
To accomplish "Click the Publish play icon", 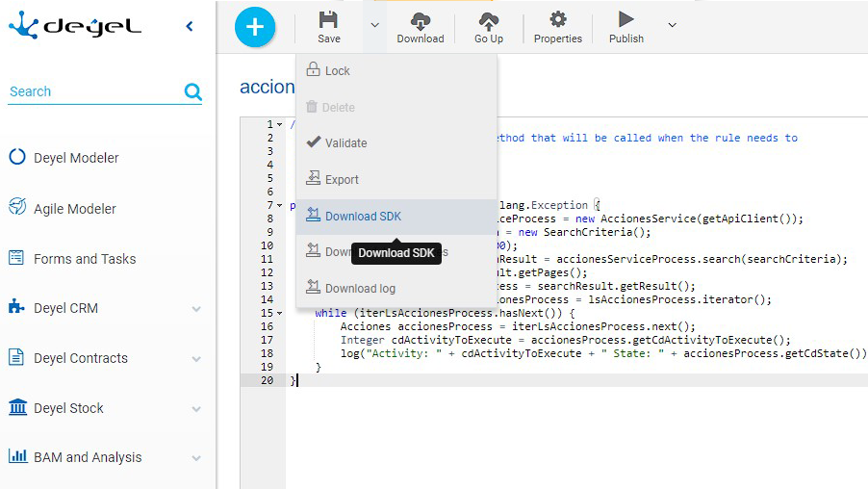I will pyautogui.click(x=626, y=19).
